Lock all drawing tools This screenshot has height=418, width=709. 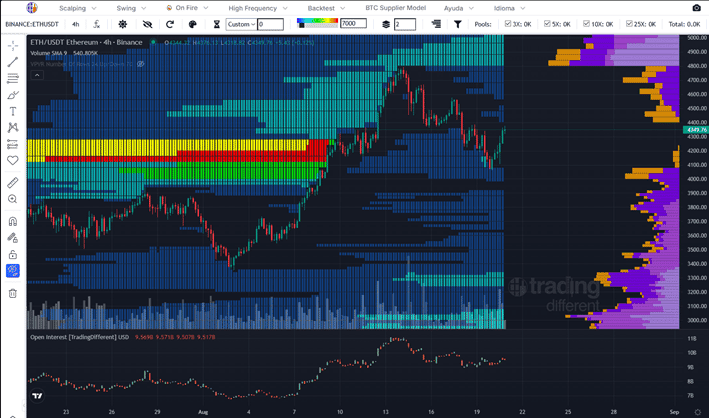tap(13, 254)
